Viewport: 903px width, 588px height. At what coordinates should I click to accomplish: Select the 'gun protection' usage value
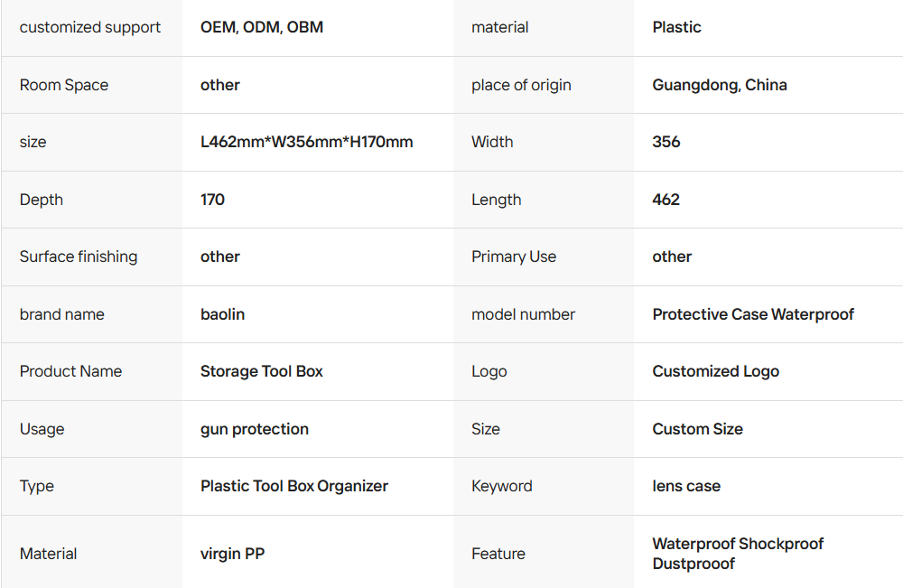pyautogui.click(x=254, y=429)
